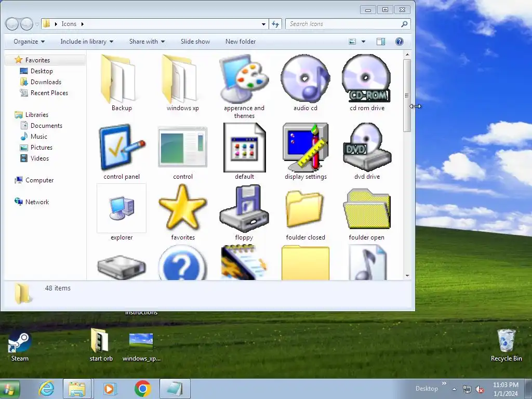Screen dimensions: 532x399
Task: Open Recent Places in navigation pane
Action: coord(49,92)
